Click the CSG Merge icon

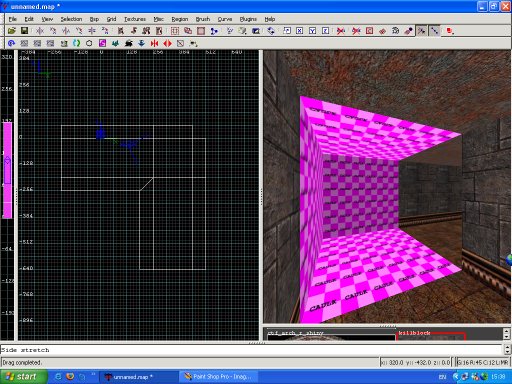[x=188, y=31]
